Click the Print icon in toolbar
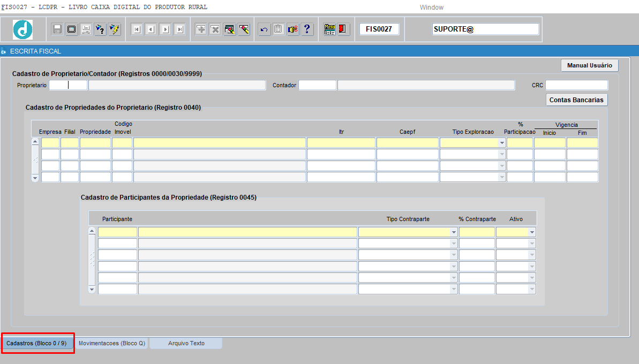The height and width of the screenshot is (364, 639). pyautogui.click(x=86, y=29)
